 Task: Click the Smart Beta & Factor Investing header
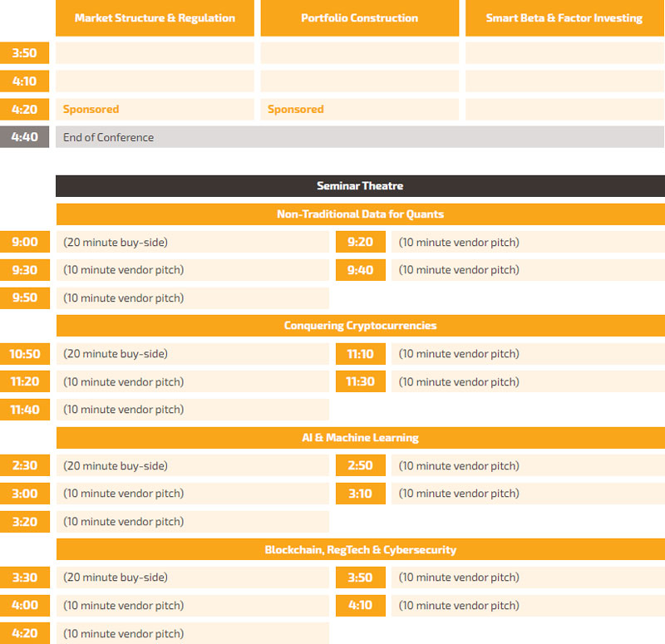pos(564,17)
